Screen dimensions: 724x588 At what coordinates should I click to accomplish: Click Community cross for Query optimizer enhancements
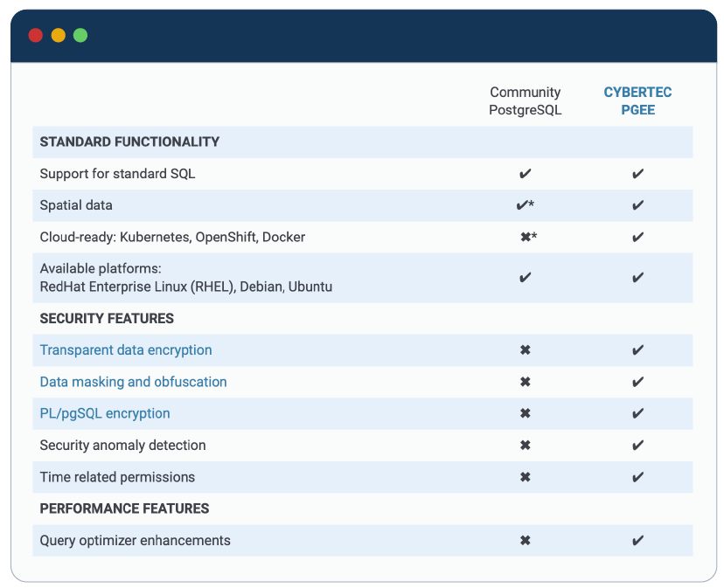(525, 541)
